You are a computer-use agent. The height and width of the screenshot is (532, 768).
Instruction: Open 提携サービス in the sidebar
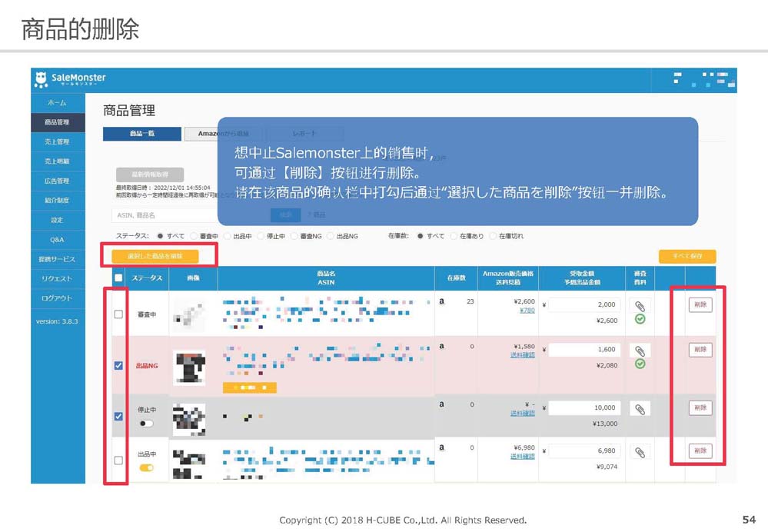point(58,259)
